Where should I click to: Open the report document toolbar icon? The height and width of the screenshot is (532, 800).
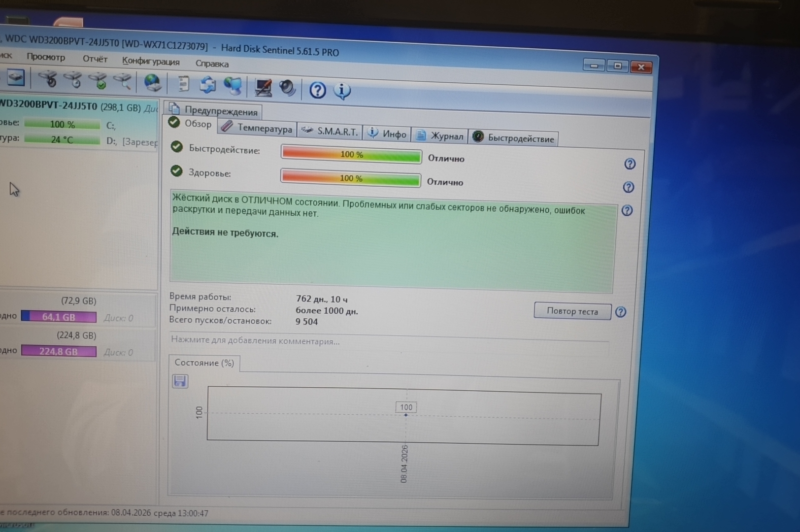pos(183,84)
